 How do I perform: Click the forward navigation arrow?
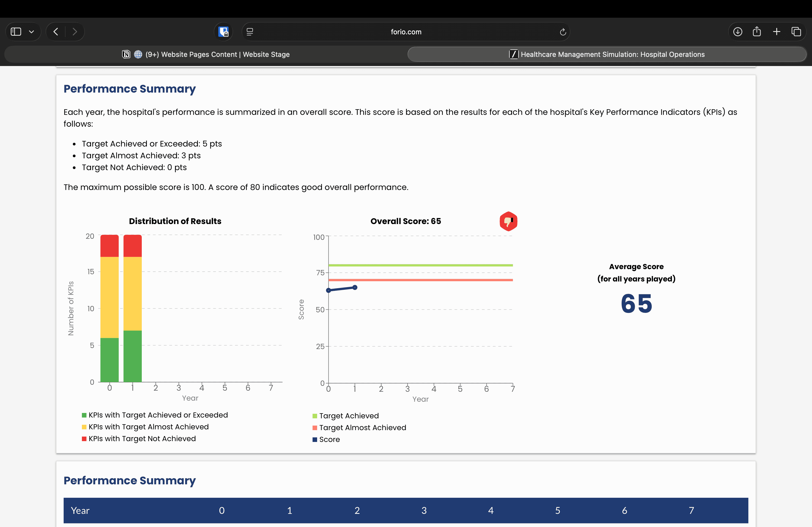coord(75,32)
